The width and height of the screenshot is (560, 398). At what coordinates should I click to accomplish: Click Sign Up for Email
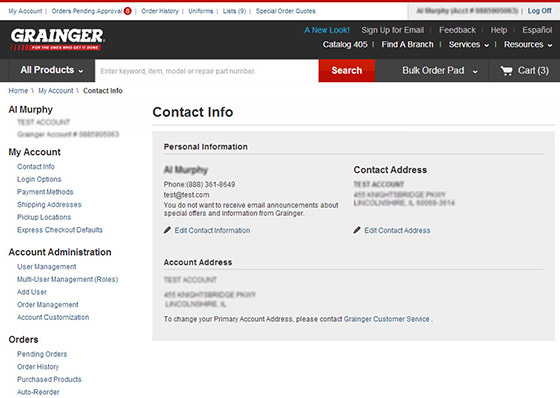pos(392,30)
